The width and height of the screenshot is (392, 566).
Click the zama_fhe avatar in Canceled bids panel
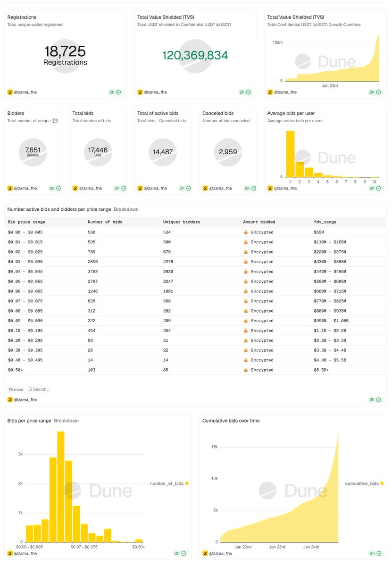click(205, 188)
